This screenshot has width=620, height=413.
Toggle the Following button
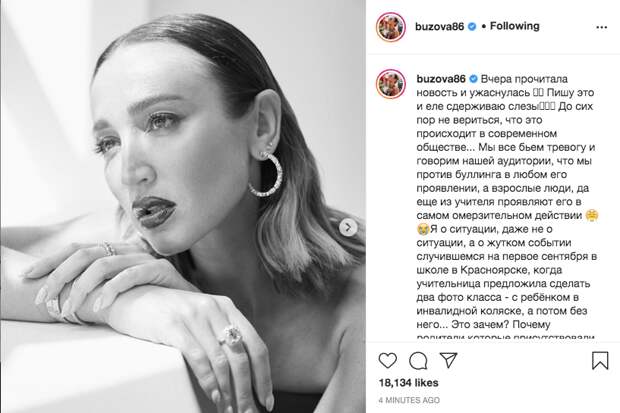514,26
